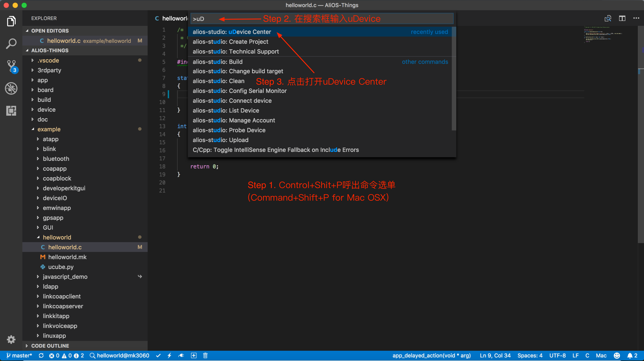This screenshot has height=361, width=644.
Task: Clean the project via the trash status bar icon
Action: [205, 355]
